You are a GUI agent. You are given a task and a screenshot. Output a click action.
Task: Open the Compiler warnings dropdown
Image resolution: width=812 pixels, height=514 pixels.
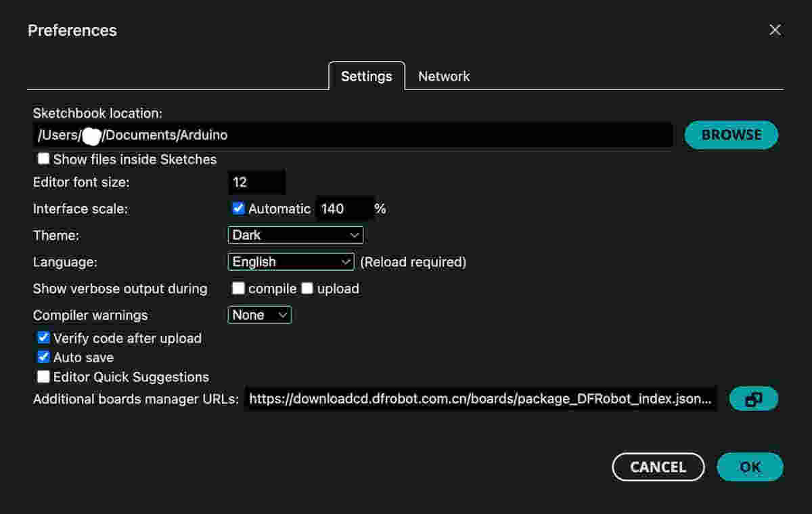[x=260, y=315]
